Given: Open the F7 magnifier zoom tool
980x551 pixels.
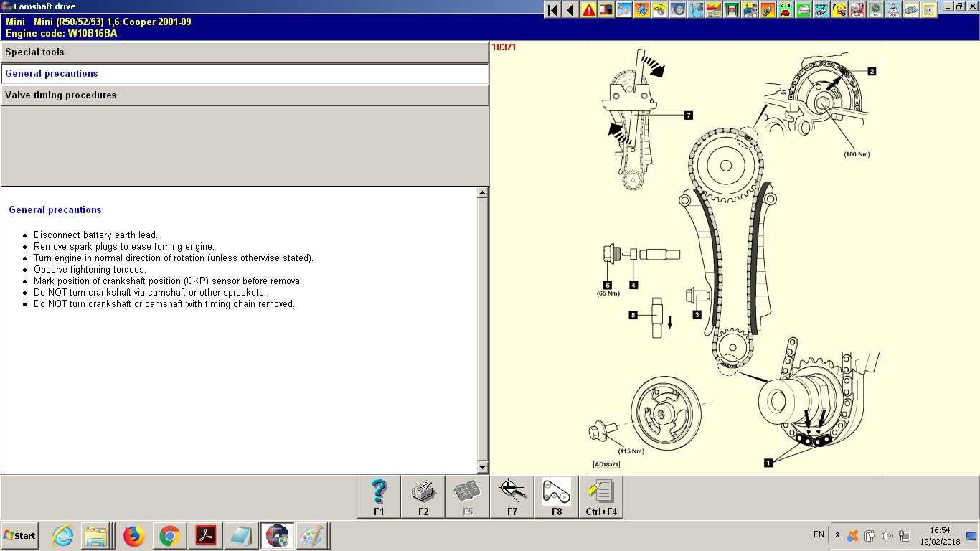Looking at the screenshot, I should tap(512, 496).
